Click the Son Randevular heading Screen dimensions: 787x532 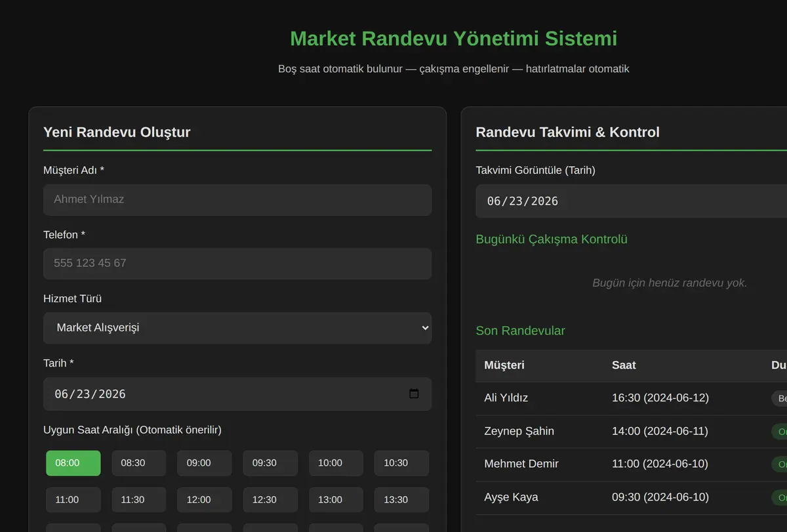[520, 331]
